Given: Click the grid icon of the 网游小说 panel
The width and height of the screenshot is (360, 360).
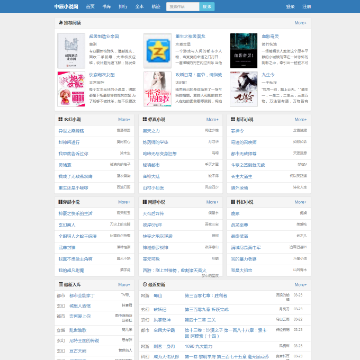Looking at the screenshot, I should [x=145, y=202].
